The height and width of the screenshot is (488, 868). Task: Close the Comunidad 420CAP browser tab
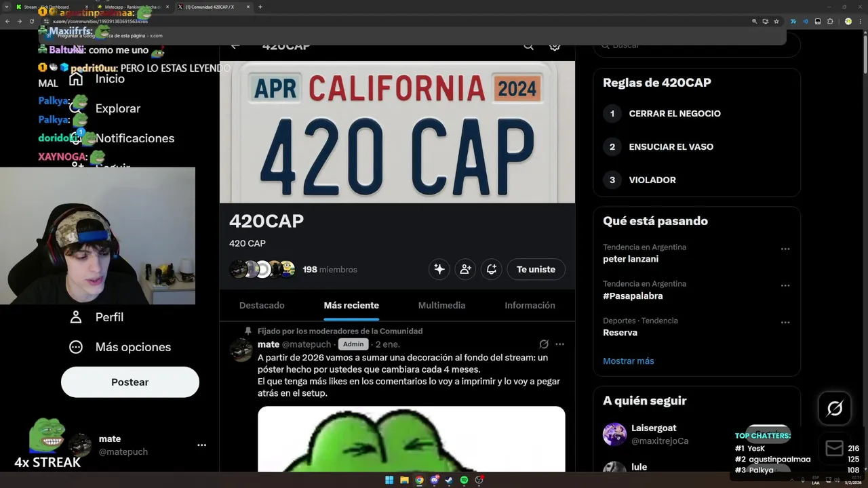(x=249, y=7)
